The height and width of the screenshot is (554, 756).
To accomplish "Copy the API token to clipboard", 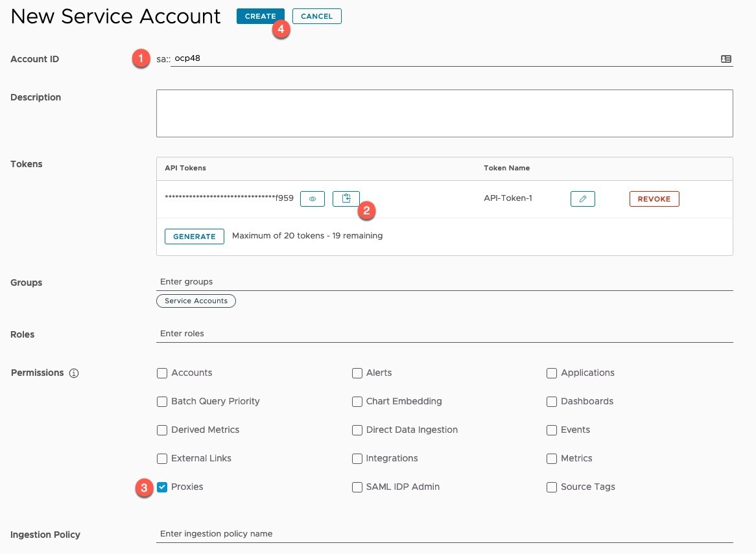I will (346, 198).
